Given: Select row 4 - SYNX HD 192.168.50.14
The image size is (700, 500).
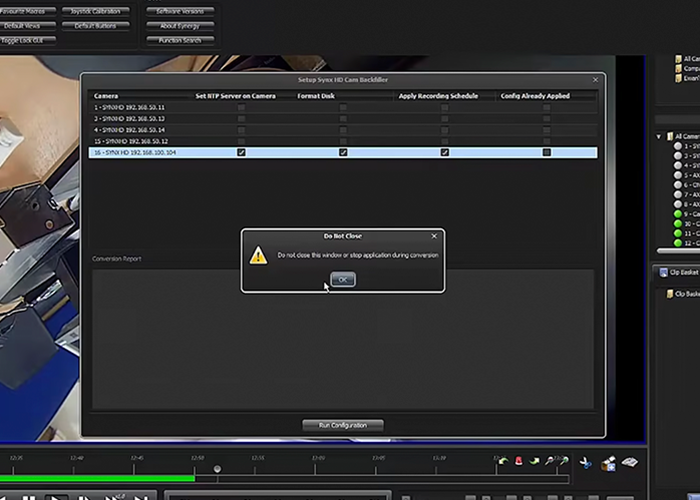Looking at the screenshot, I should coord(343,130).
